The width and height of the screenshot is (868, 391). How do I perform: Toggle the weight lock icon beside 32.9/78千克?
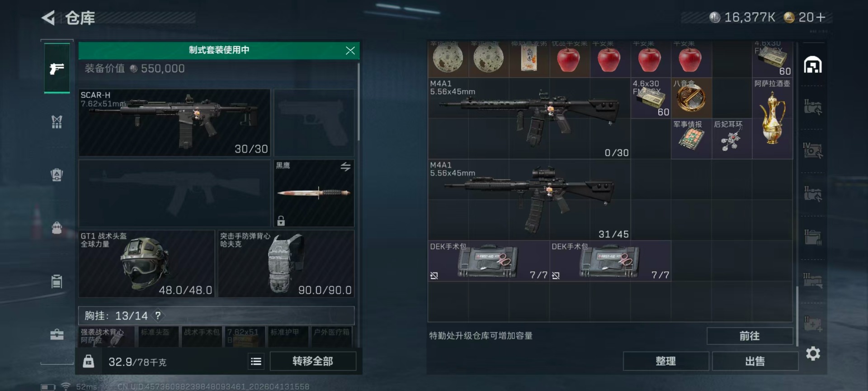[89, 361]
